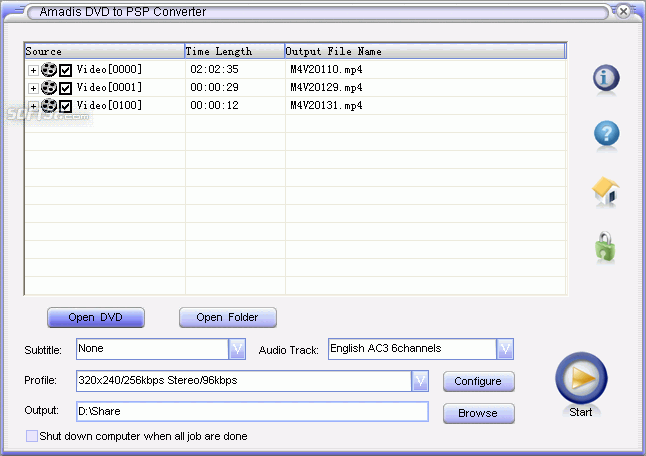Open the Profile dropdown arrow
Image resolution: width=646 pixels, height=456 pixels.
420,381
